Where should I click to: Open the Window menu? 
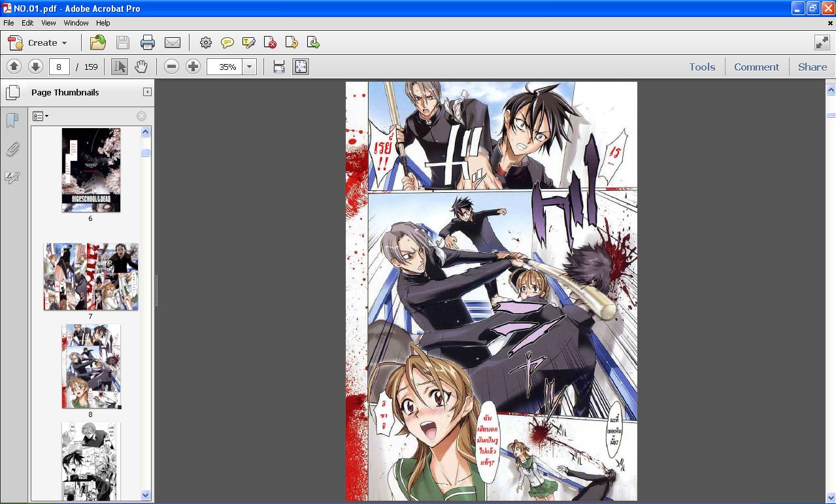pyautogui.click(x=76, y=23)
